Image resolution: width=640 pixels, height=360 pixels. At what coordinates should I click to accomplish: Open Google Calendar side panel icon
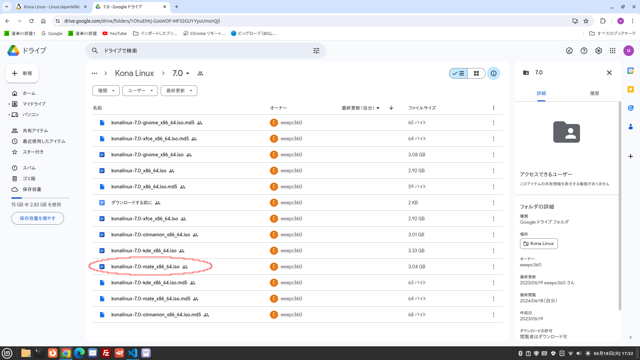pyautogui.click(x=631, y=71)
